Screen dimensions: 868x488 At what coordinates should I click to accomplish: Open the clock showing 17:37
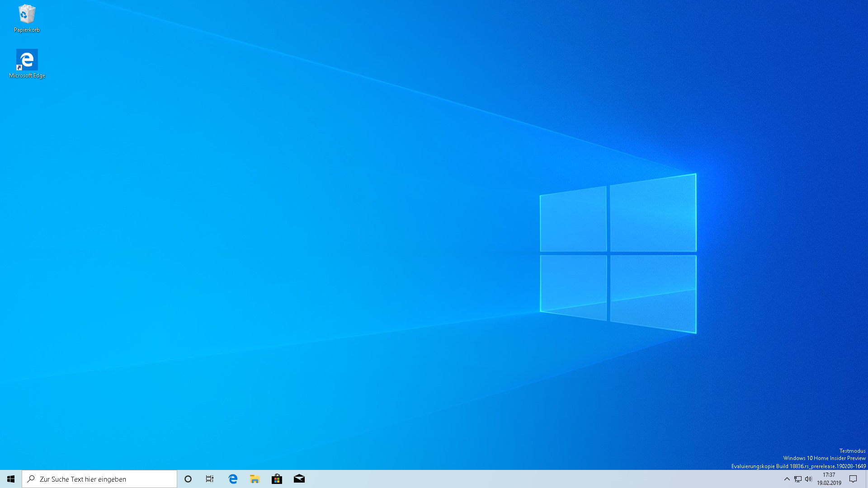tap(829, 475)
